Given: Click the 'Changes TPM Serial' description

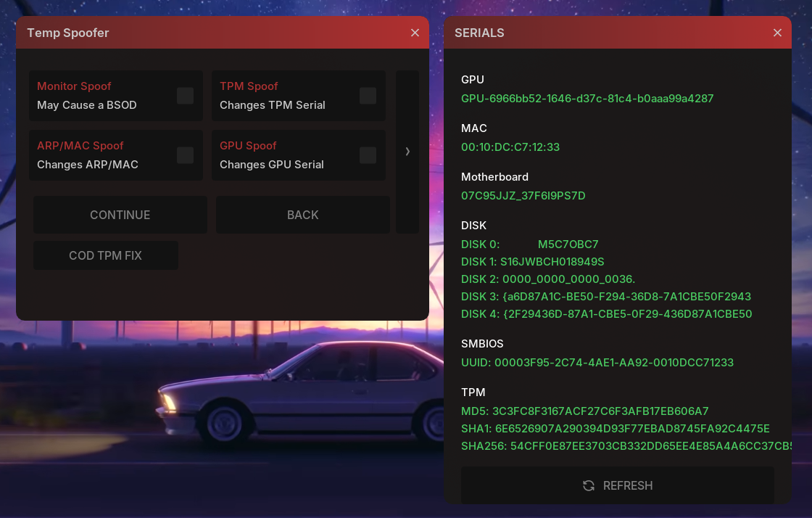Looking at the screenshot, I should pyautogui.click(x=273, y=105).
